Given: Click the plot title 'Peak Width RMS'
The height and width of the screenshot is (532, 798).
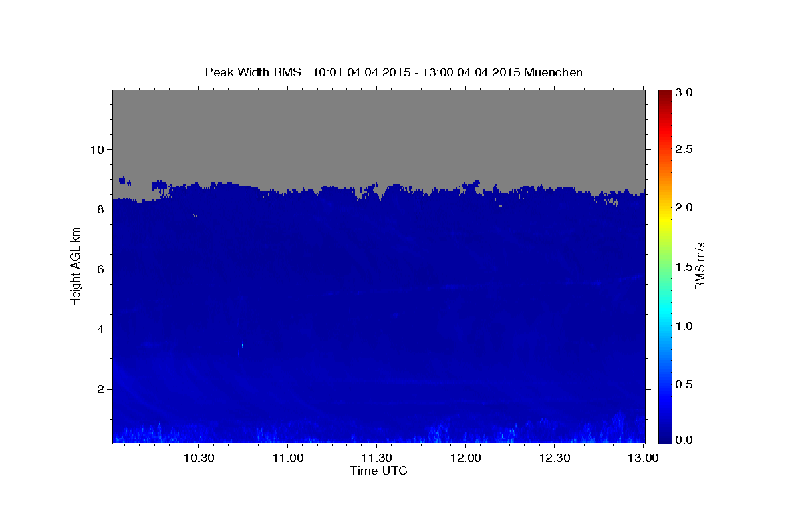Looking at the screenshot, I should click(x=253, y=72).
